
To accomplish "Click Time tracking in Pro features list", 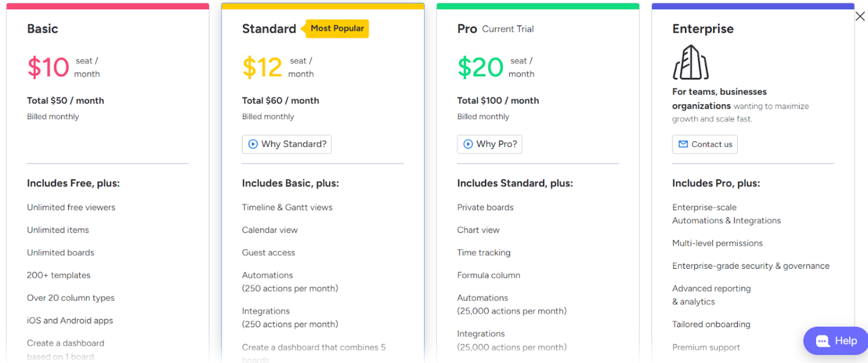I will pos(484,253).
